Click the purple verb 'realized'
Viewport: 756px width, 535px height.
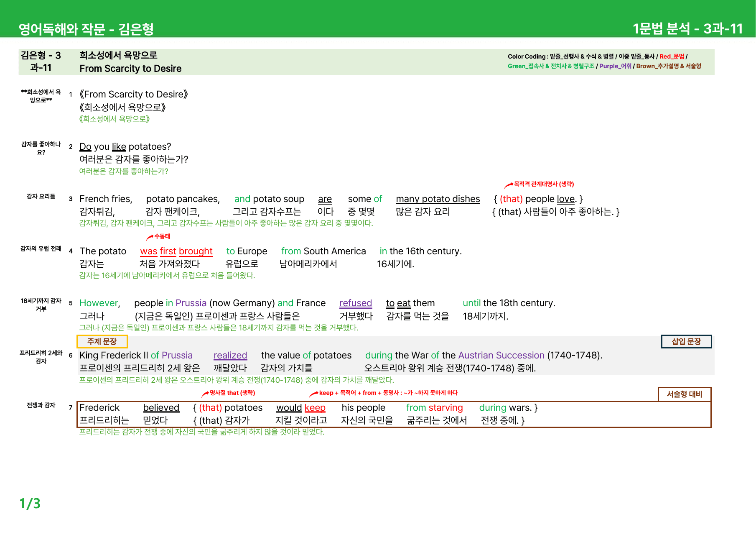tap(230, 355)
